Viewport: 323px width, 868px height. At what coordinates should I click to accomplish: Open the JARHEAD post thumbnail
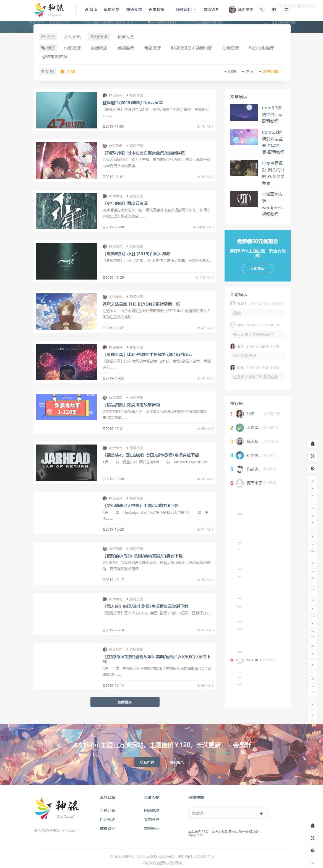point(67,463)
